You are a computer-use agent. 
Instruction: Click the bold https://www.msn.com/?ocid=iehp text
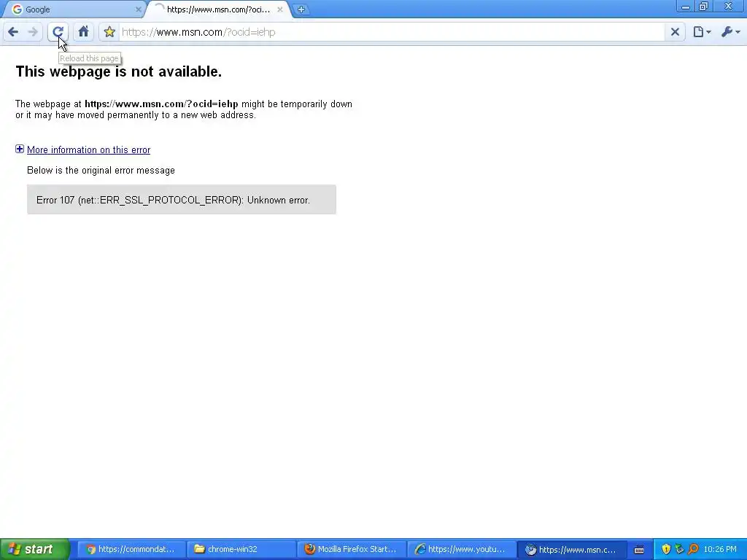coord(161,104)
